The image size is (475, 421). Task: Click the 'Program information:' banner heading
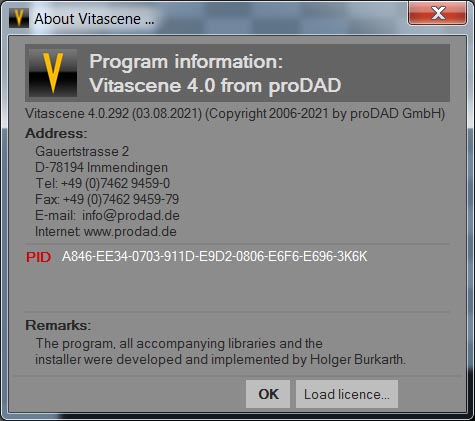(x=186, y=62)
